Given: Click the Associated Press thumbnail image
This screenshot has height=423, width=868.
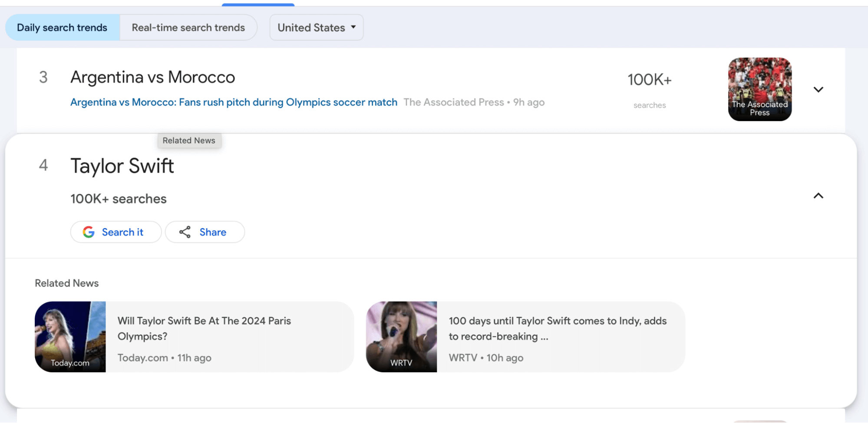Looking at the screenshot, I should click(x=759, y=89).
